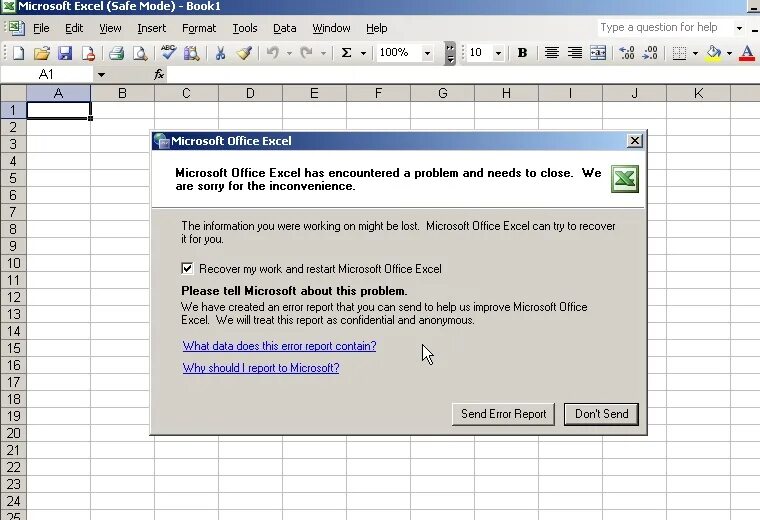Close the Microsoft Office Excel error dialog
Screen dimensions: 760x520
pos(634,141)
